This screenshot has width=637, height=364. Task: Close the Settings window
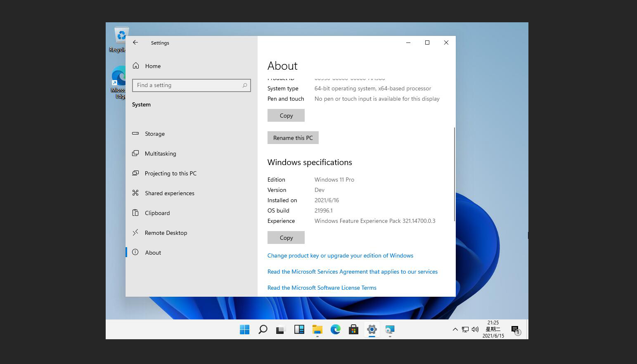click(446, 43)
